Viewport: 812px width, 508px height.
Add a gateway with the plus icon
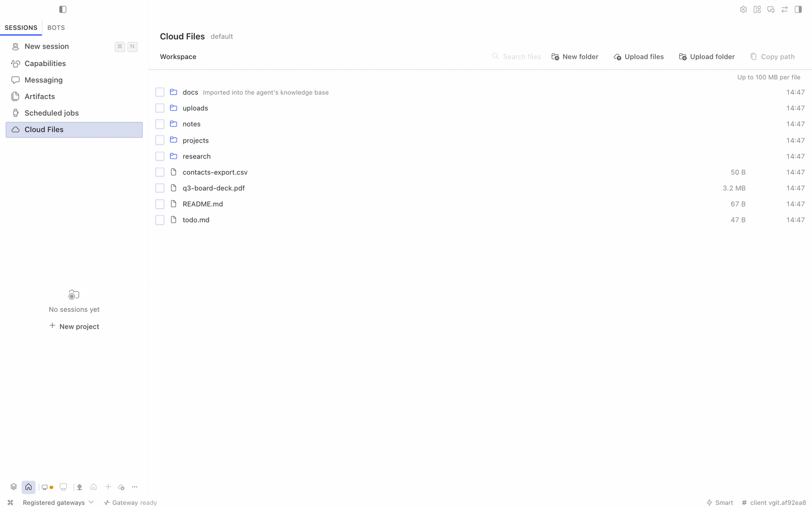(x=108, y=487)
